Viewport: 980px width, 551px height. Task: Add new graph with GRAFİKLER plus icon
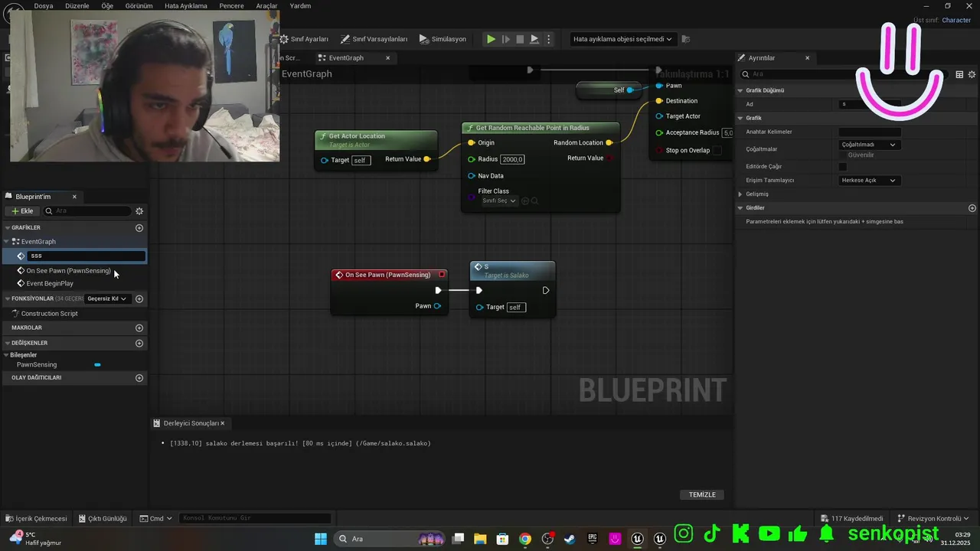coord(139,228)
